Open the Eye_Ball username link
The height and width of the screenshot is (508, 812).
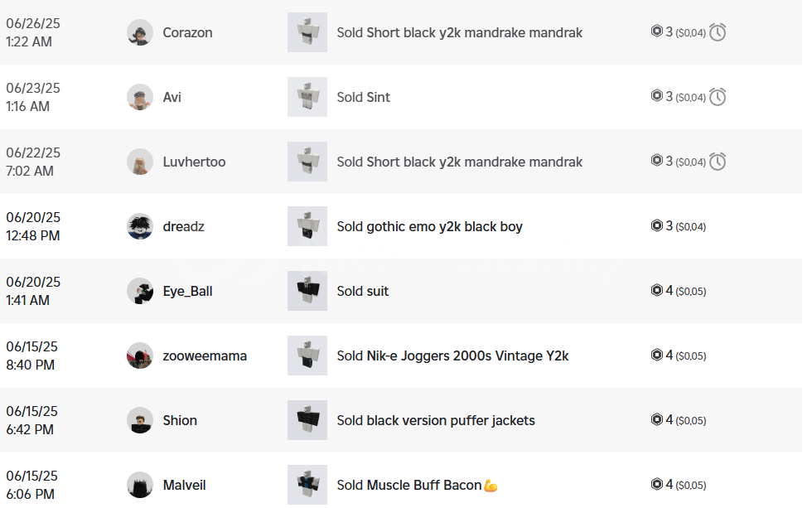(x=187, y=291)
